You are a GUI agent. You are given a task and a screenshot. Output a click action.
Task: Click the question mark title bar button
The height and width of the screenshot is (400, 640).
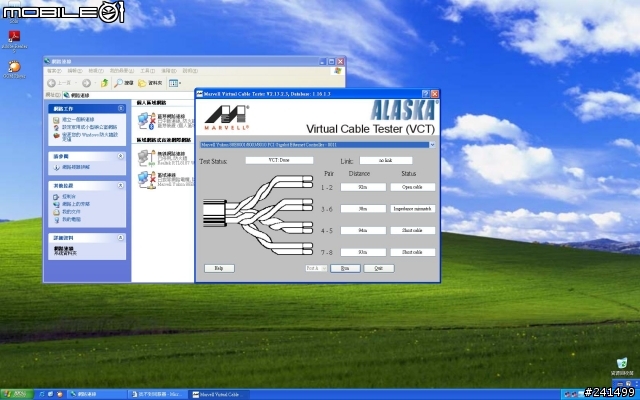pyautogui.click(x=425, y=94)
